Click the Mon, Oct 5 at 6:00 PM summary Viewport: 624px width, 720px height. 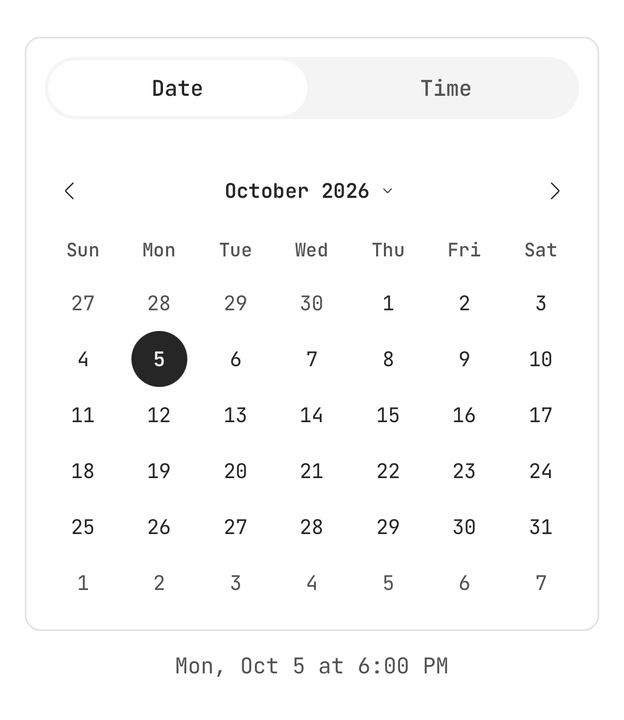(312, 666)
